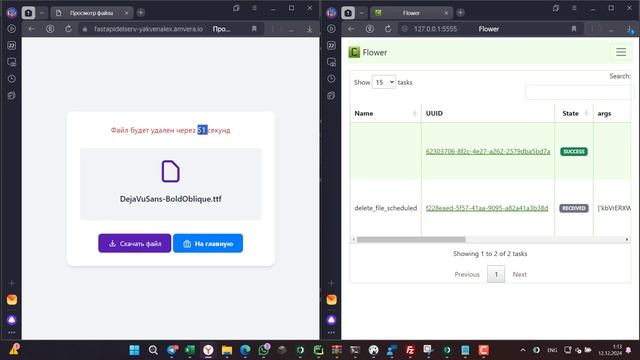Open WhatsApp from taskbar
This screenshot has height=360, width=640.
pyautogui.click(x=264, y=350)
